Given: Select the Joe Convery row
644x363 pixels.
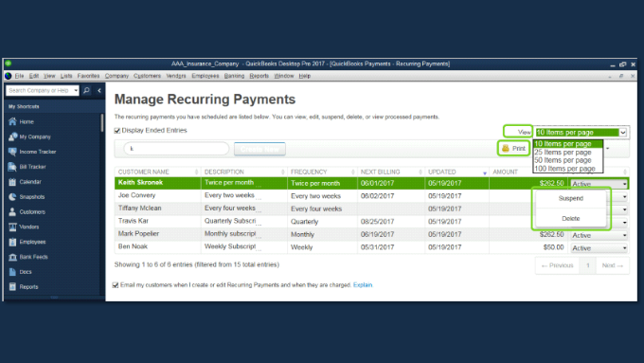Looking at the screenshot, I should click(371, 195).
